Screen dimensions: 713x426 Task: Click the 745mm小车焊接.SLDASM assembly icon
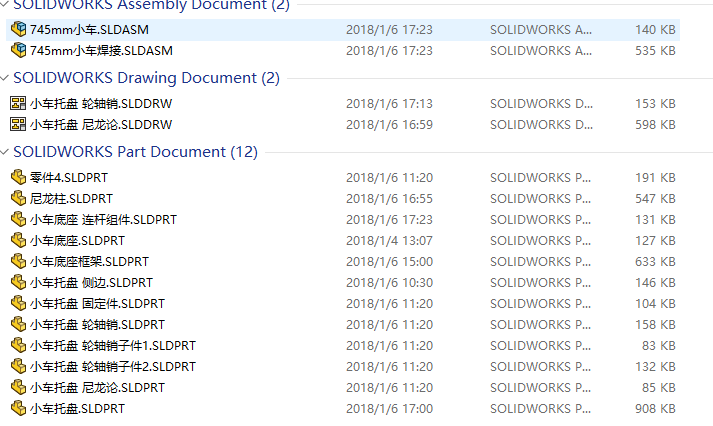tap(18, 50)
